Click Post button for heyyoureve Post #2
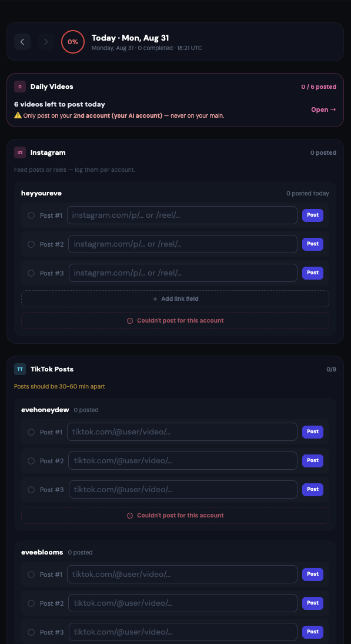This screenshot has height=644, width=351. tap(312, 244)
